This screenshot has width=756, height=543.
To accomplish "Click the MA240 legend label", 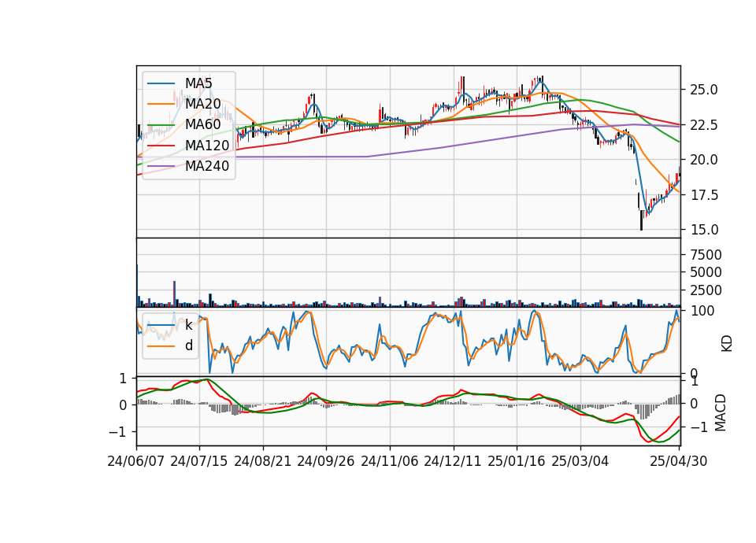I will pyautogui.click(x=207, y=166).
